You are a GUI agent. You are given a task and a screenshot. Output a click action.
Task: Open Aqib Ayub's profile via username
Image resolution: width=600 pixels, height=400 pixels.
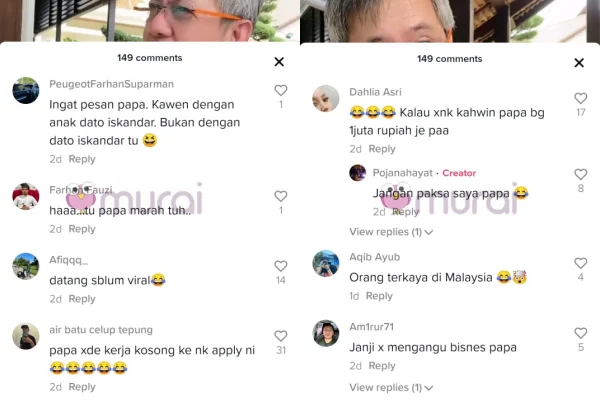375,257
